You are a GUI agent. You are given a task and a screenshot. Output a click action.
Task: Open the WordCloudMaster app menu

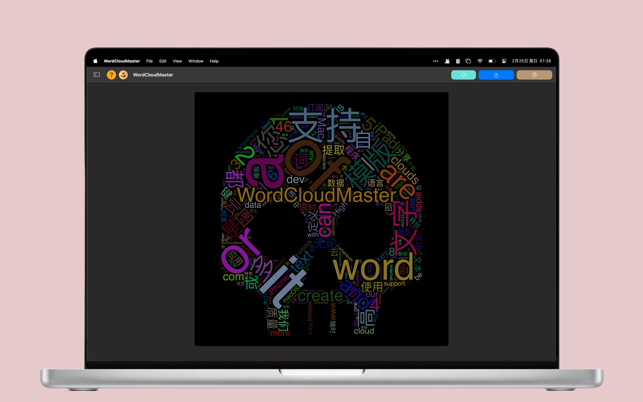tap(122, 61)
